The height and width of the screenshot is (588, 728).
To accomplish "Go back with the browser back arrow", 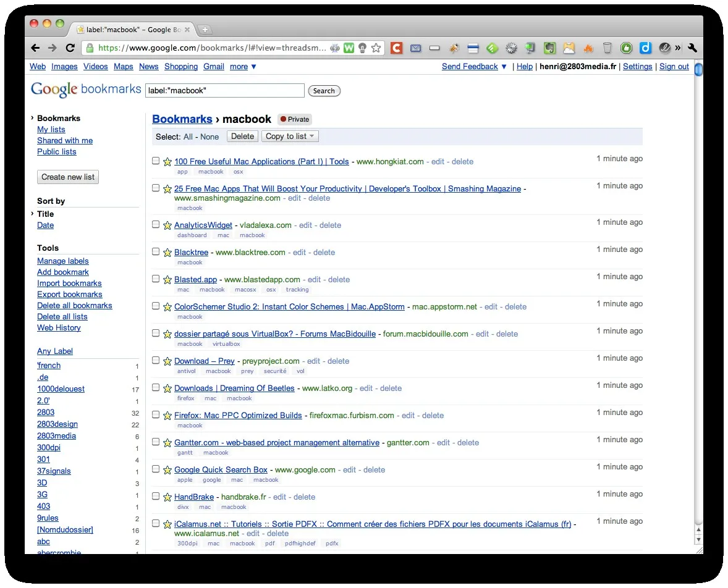I will [x=35, y=48].
